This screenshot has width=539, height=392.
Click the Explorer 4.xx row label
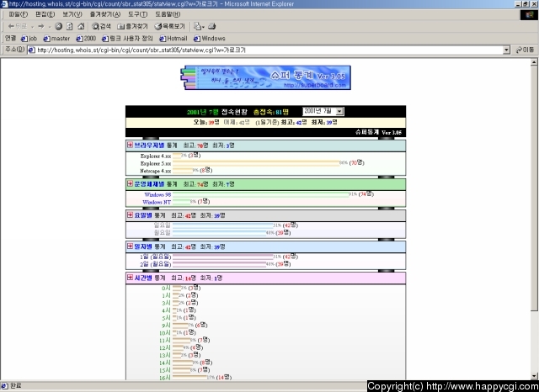[x=155, y=156]
